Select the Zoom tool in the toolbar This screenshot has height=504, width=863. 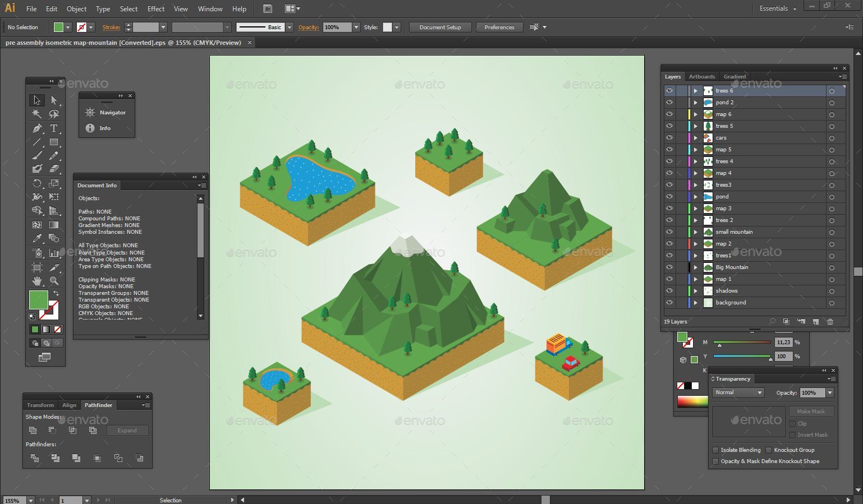[54, 279]
